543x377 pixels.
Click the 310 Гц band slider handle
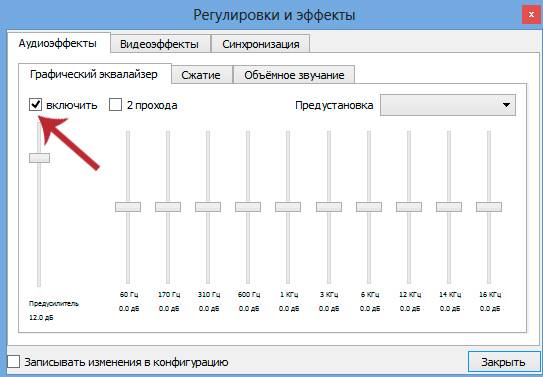[208, 207]
